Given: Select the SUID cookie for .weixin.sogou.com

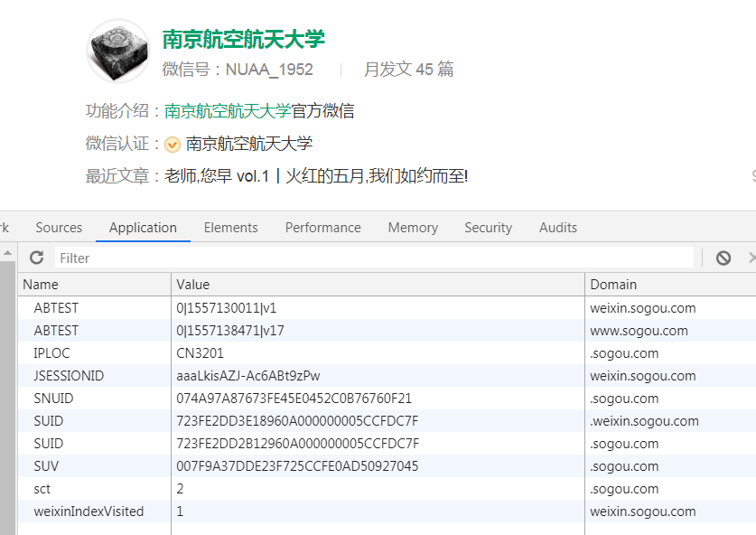Looking at the screenshot, I should (387, 420).
